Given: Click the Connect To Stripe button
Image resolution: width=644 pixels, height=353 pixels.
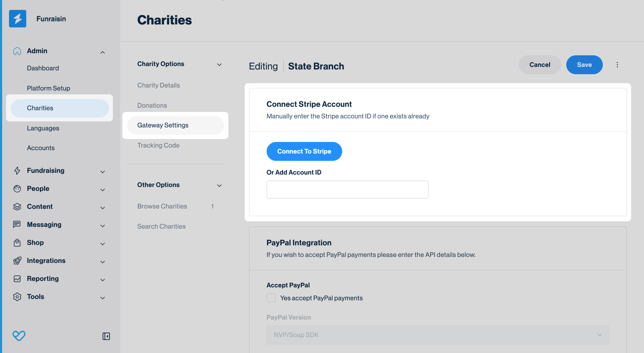Looking at the screenshot, I should click(304, 151).
